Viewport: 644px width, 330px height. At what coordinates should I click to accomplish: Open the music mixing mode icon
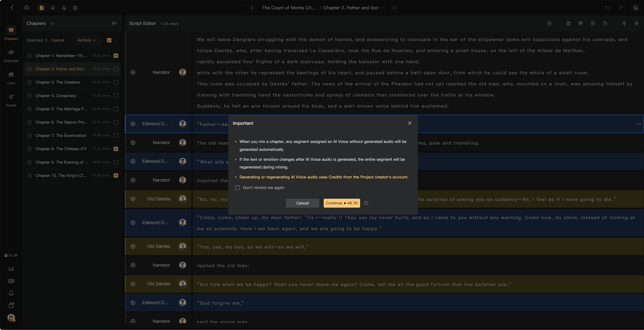[64, 8]
